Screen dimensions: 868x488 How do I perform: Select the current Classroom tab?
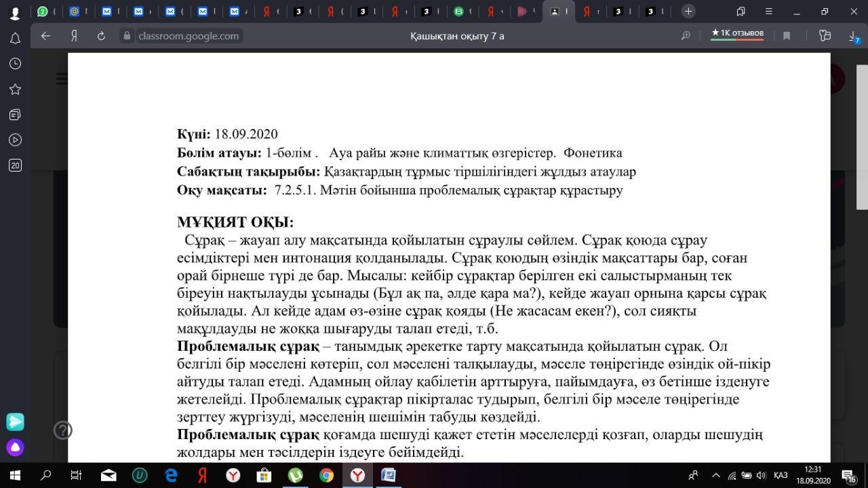click(x=557, y=12)
